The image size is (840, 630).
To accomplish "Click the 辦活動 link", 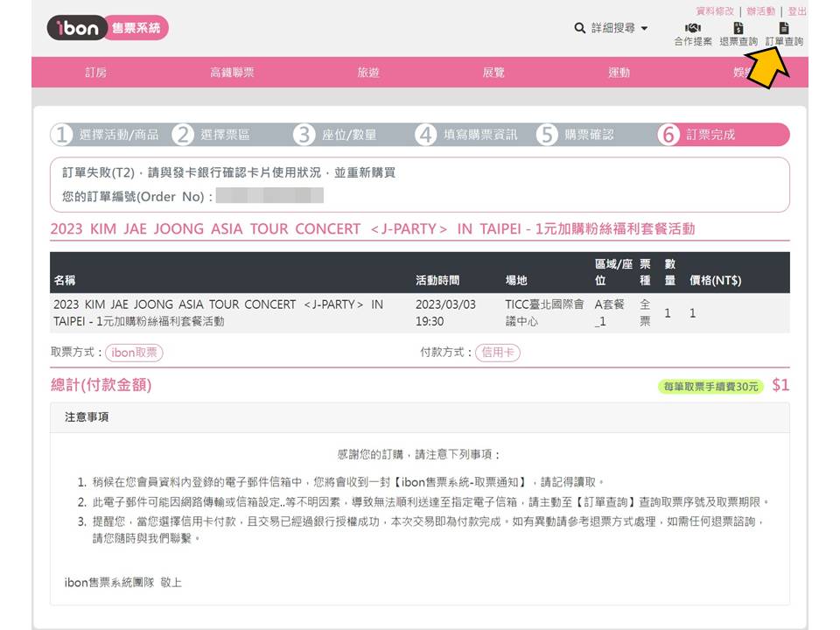I will click(760, 11).
